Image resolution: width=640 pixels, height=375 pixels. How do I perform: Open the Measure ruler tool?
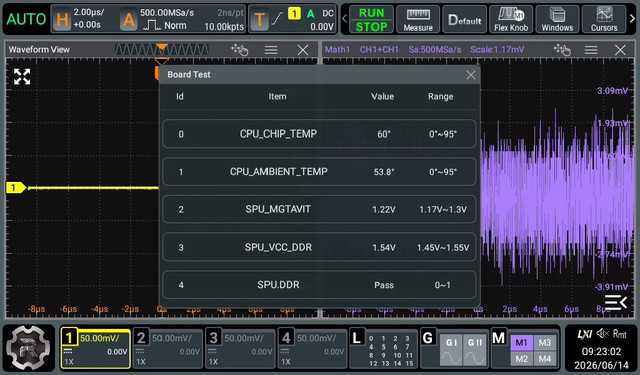pos(418,19)
